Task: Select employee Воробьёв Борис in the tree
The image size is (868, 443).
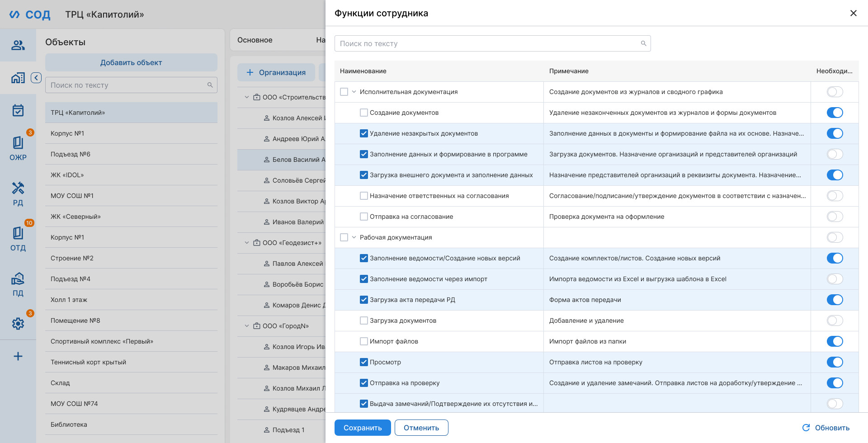Action: coord(281,284)
